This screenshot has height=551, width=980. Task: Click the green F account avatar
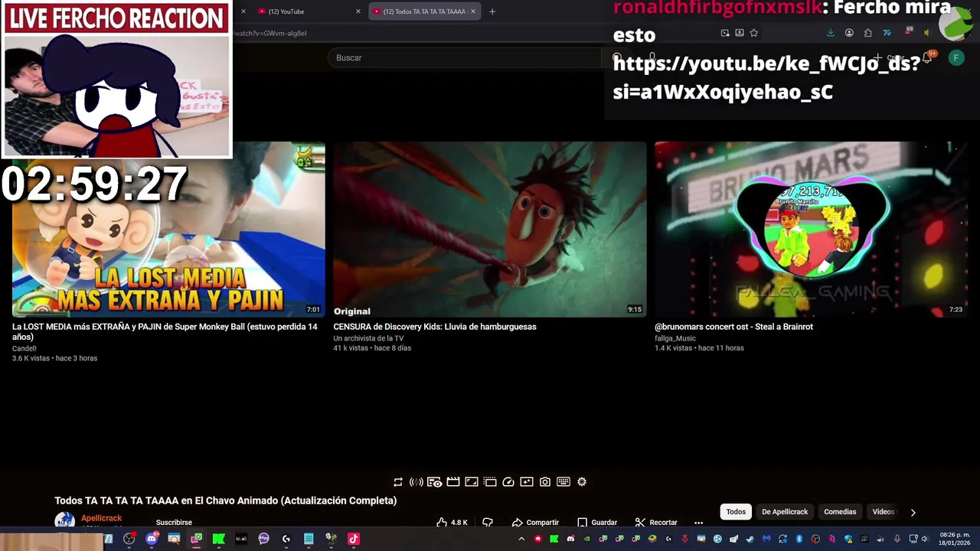point(955,57)
